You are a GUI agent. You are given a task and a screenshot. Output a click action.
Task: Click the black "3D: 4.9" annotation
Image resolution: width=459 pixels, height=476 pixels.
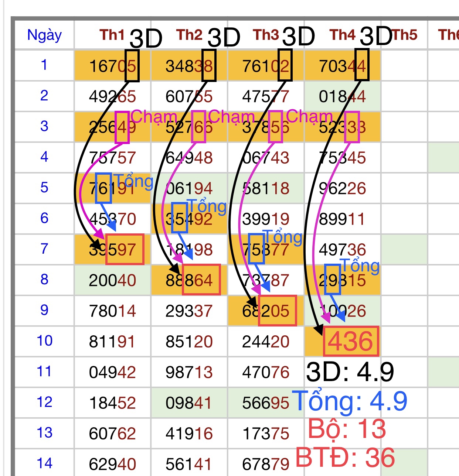click(350, 372)
